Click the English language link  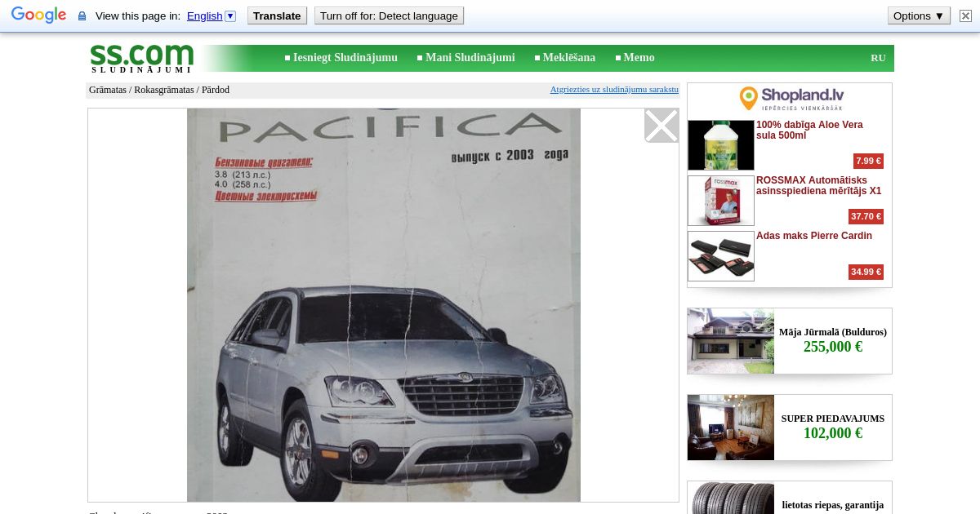coord(204,16)
